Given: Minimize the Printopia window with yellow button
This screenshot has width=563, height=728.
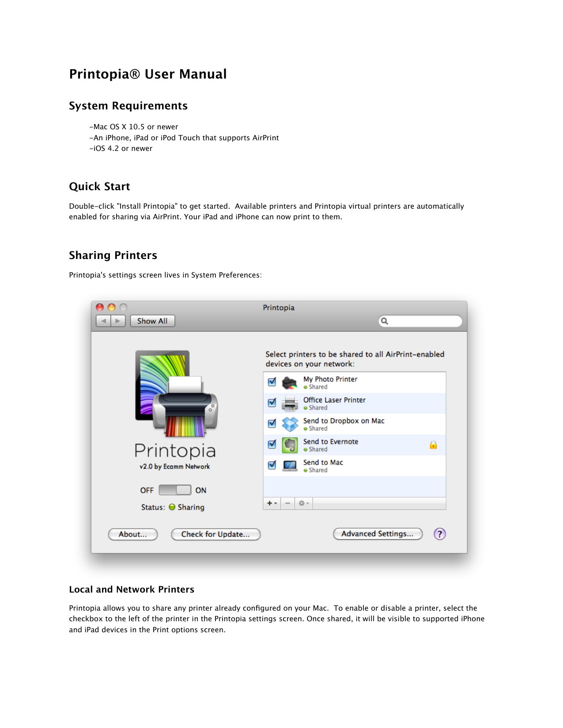Looking at the screenshot, I should (112, 308).
